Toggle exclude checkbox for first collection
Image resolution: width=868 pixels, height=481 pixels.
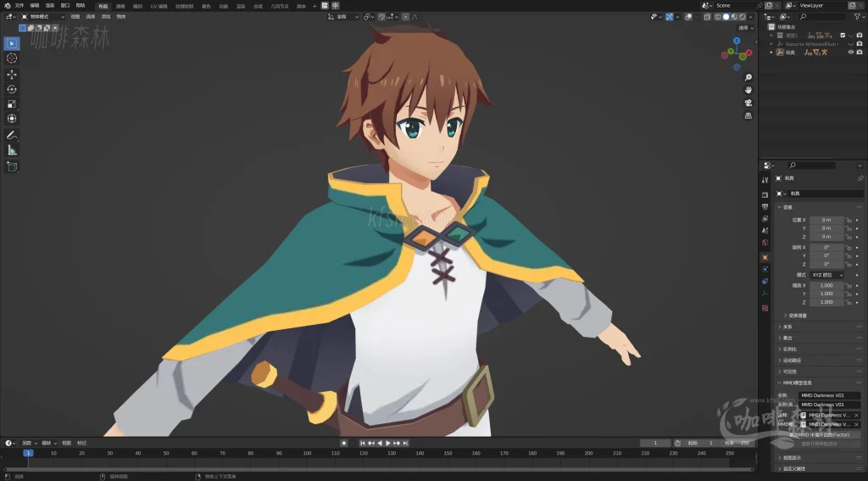point(843,36)
